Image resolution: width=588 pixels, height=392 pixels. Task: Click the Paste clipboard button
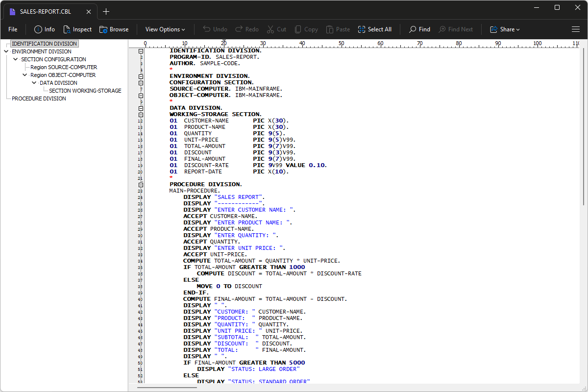coord(338,29)
